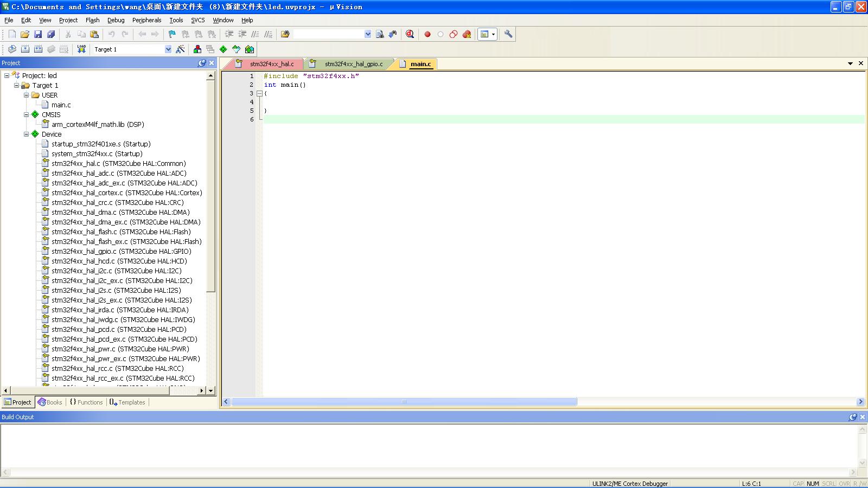Rebuild all target files icon
The height and width of the screenshot is (488, 868).
[38, 49]
